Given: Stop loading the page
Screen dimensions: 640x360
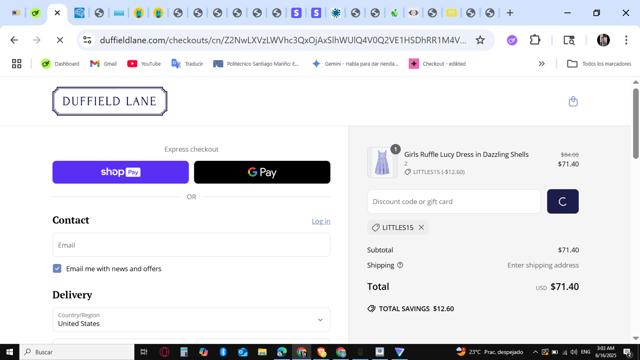Looking at the screenshot, I should (60, 40).
